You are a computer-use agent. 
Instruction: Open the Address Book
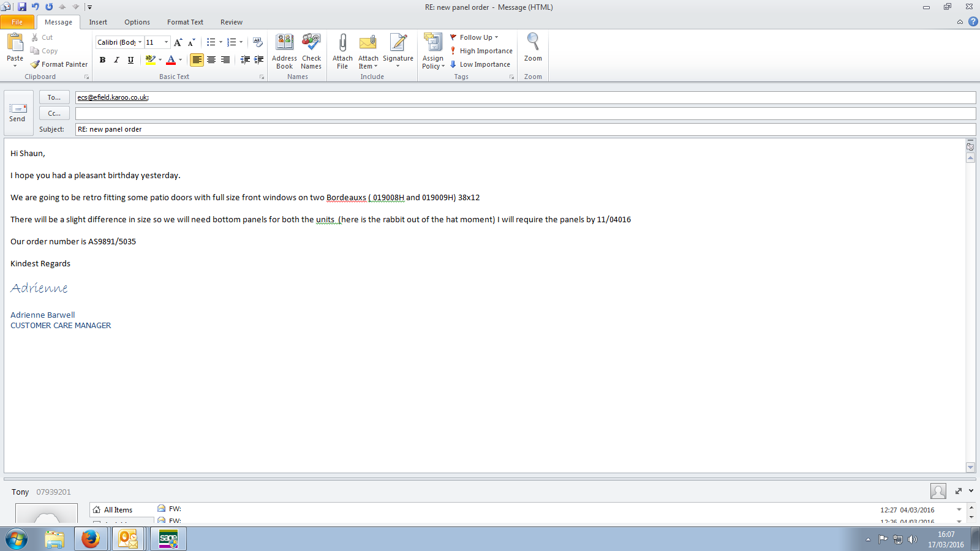[x=284, y=51]
